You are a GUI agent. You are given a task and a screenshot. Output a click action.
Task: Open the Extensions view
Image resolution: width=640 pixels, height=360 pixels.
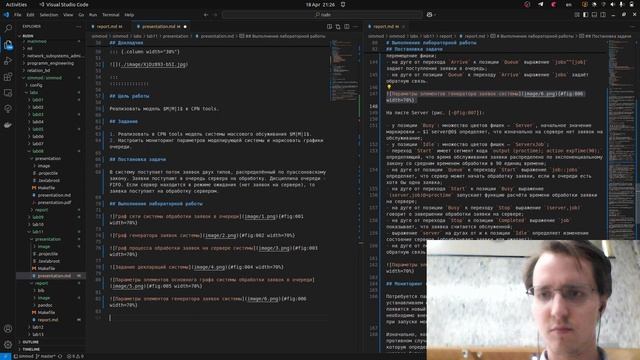8,77
